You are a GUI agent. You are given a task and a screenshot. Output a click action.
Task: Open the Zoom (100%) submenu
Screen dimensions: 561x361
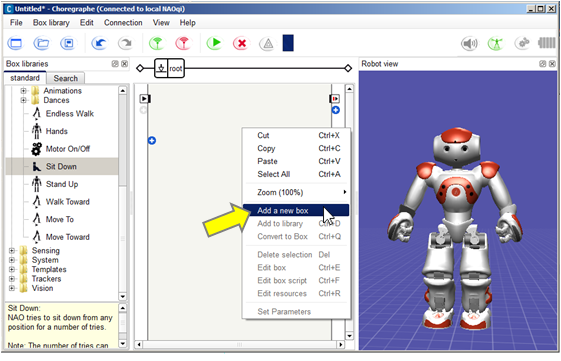(x=296, y=192)
